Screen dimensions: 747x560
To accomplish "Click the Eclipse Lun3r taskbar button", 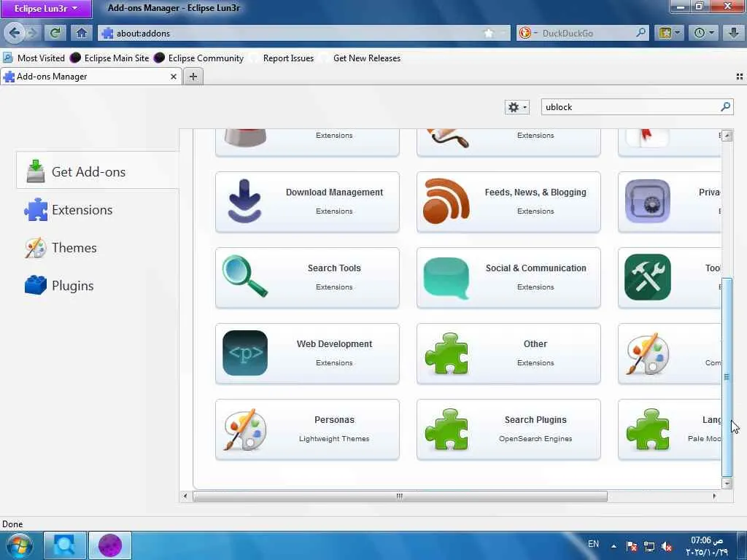I will tap(110, 545).
